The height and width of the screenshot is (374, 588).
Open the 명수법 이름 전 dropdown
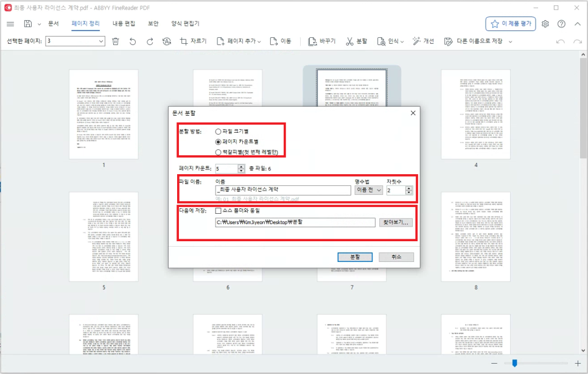369,190
